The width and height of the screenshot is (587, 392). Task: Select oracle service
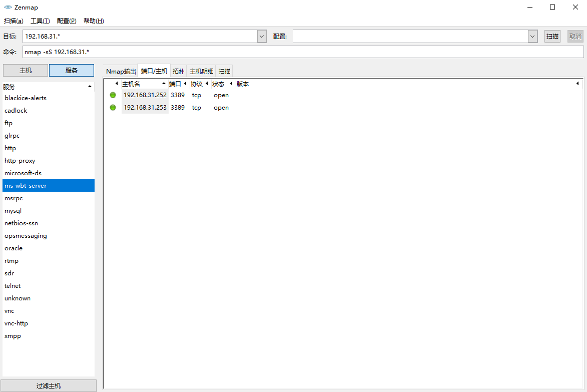coord(49,248)
